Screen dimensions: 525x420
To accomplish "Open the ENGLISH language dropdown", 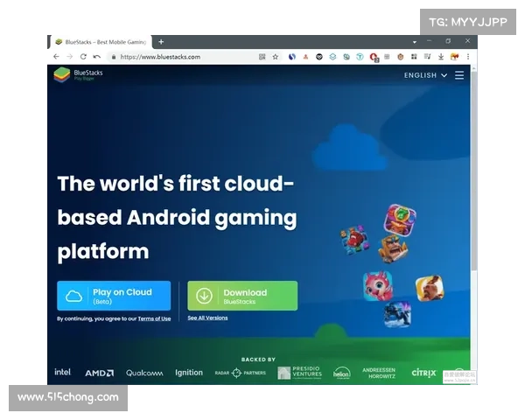I will click(x=425, y=75).
